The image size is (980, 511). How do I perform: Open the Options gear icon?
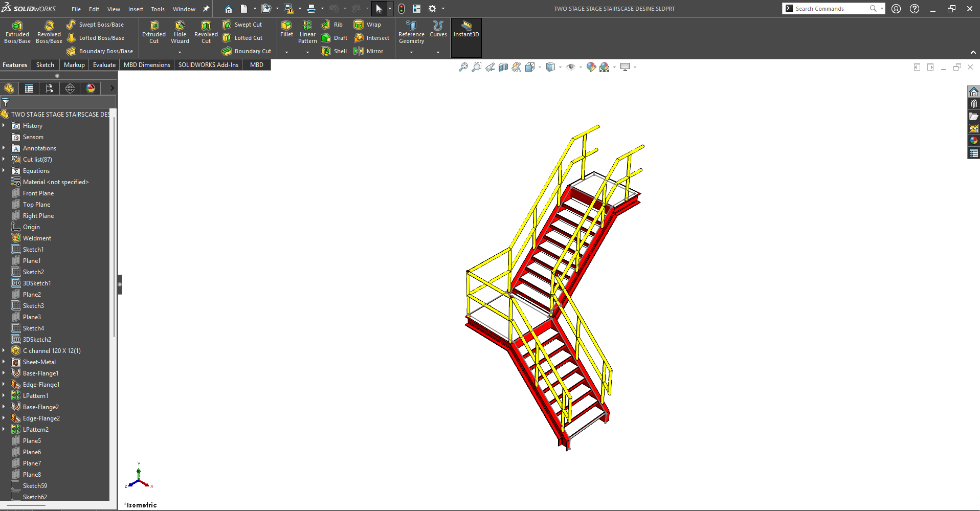(432, 9)
